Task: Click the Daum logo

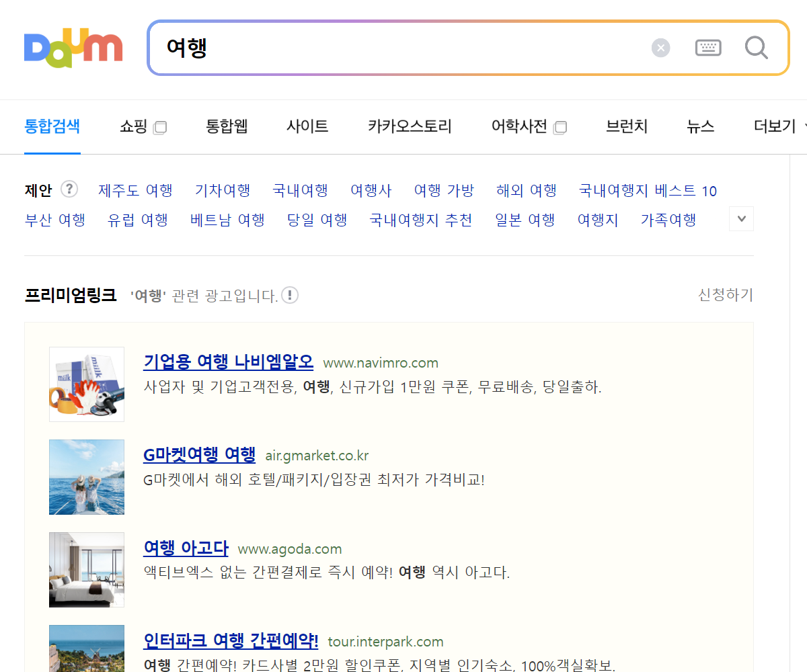Action: [x=73, y=48]
